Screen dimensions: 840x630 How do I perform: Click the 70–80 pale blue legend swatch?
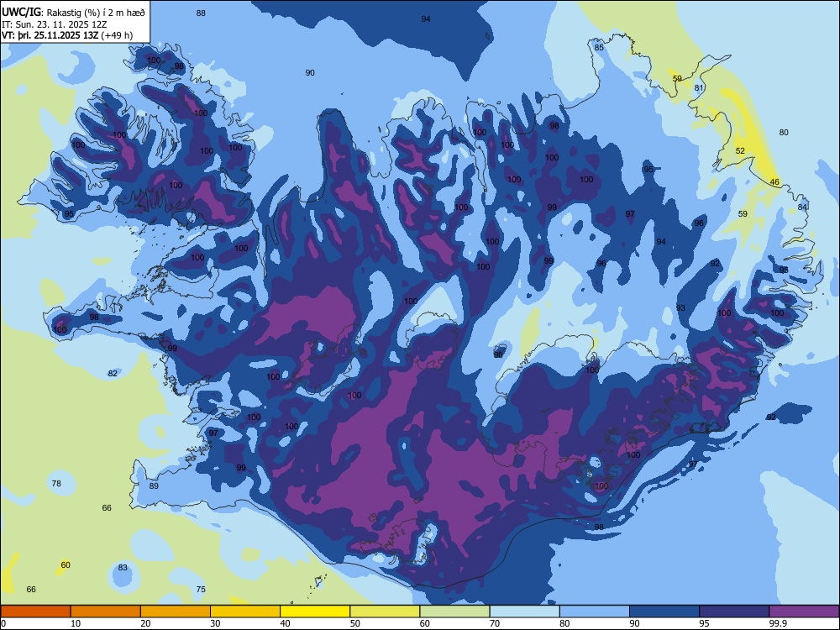pyautogui.click(x=524, y=612)
